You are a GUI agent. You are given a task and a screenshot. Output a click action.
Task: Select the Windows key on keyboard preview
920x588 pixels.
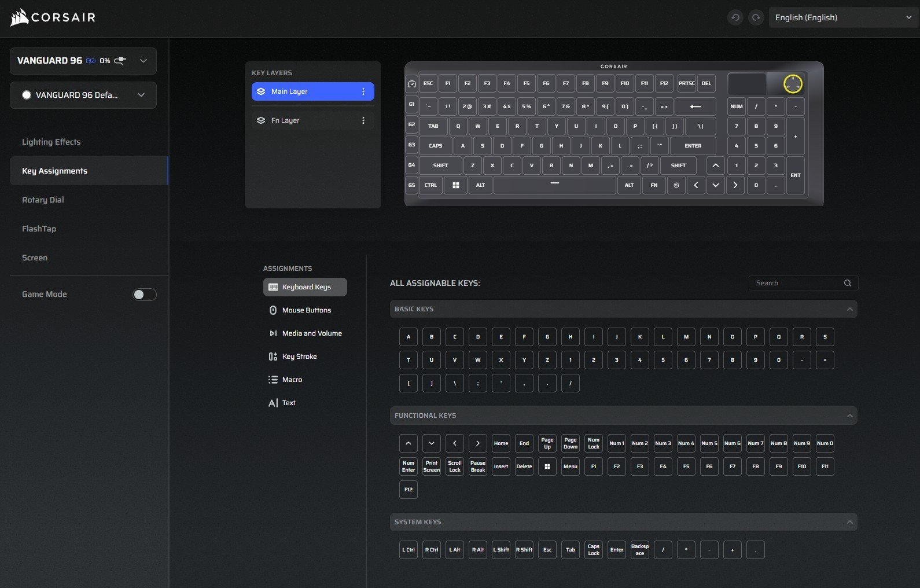(456, 185)
